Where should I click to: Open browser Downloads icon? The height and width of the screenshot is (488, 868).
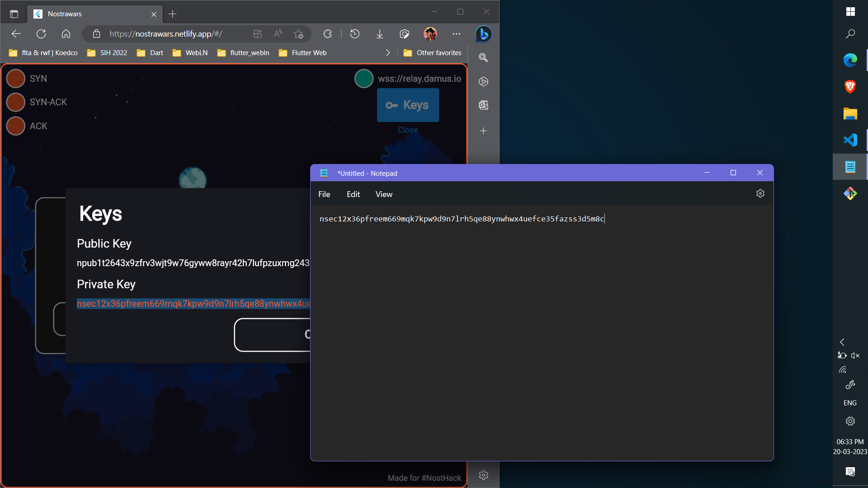click(x=379, y=34)
